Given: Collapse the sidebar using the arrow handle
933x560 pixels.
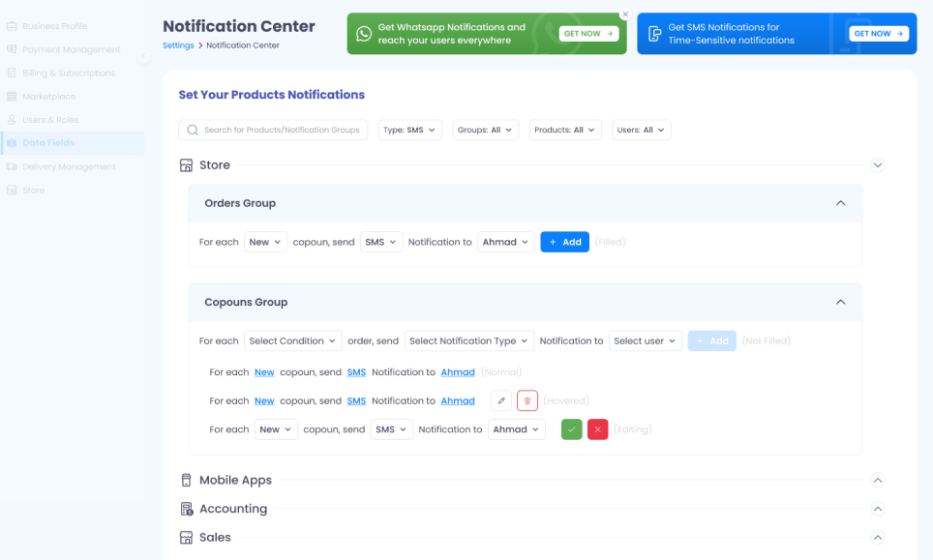Looking at the screenshot, I should [143, 56].
